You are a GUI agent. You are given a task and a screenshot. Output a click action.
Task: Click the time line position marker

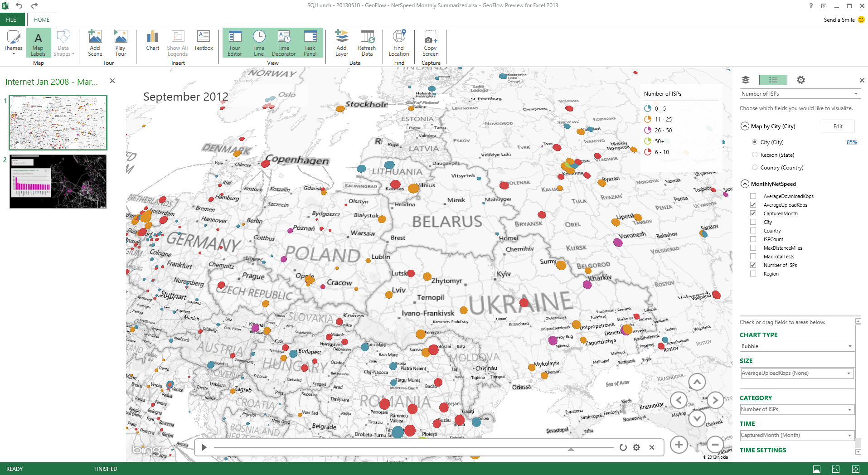571,449
